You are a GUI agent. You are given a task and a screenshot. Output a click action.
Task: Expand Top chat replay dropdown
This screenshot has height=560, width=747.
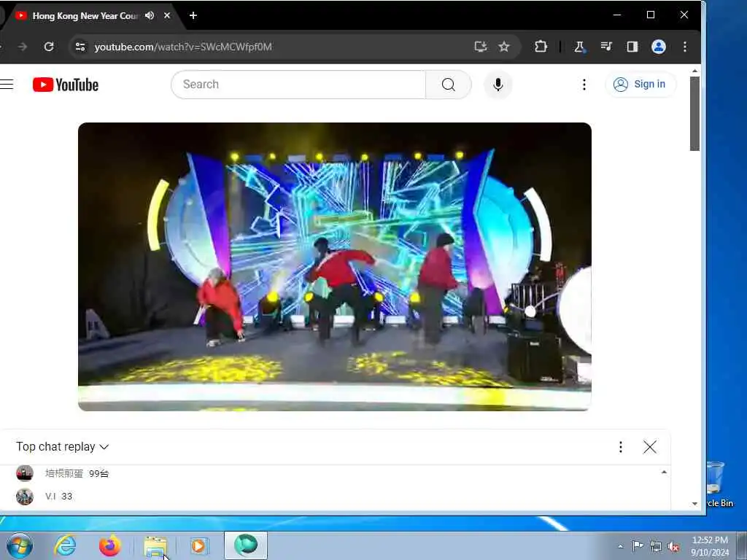pyautogui.click(x=63, y=447)
